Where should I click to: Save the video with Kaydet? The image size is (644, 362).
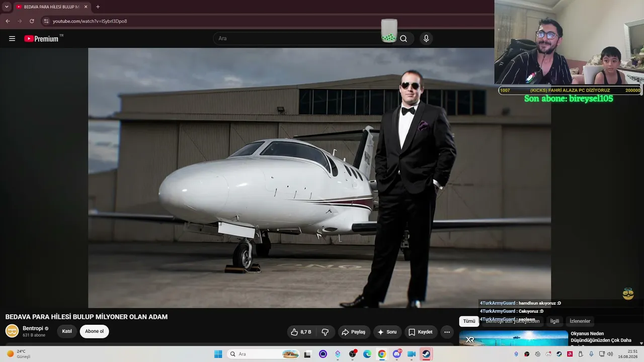click(x=421, y=332)
